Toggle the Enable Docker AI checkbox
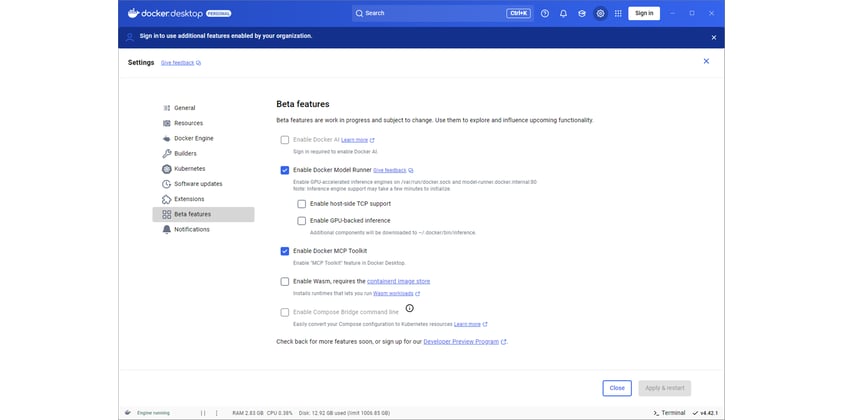The height and width of the screenshot is (420, 844). point(285,140)
